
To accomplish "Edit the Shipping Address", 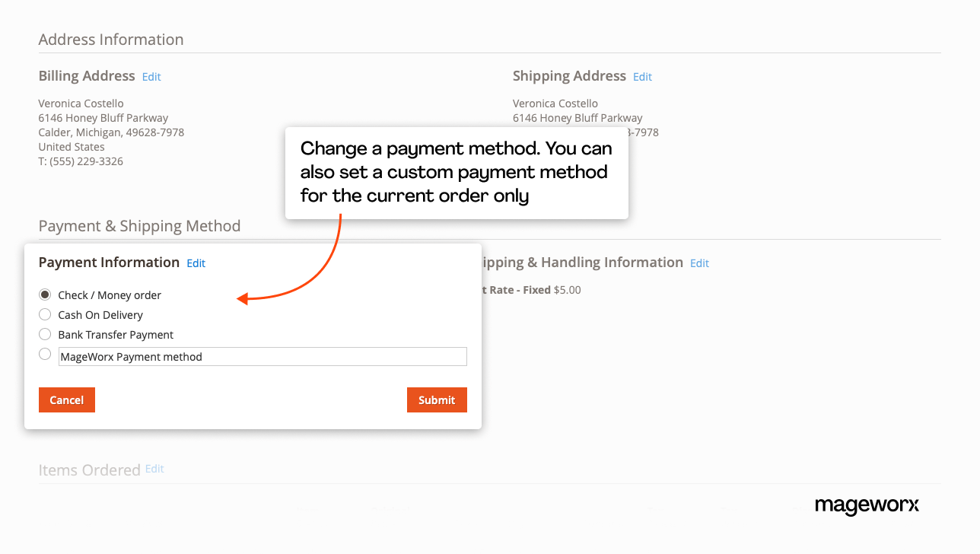I will tap(642, 76).
